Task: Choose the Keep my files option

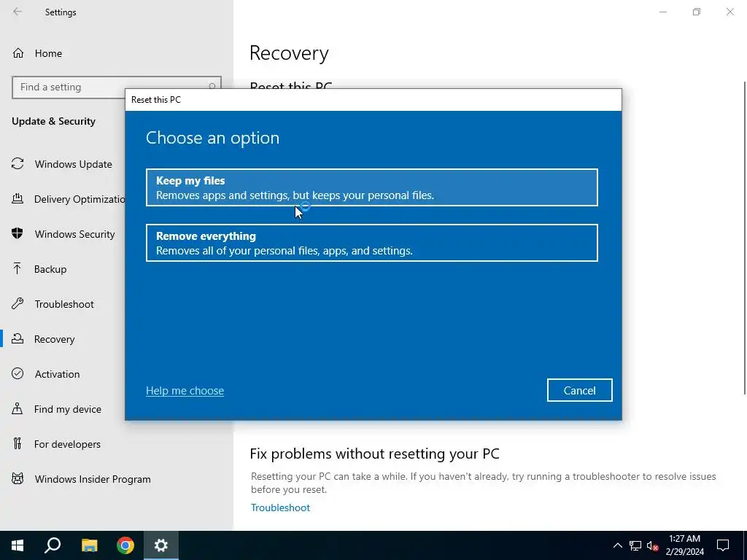Action: point(371,187)
